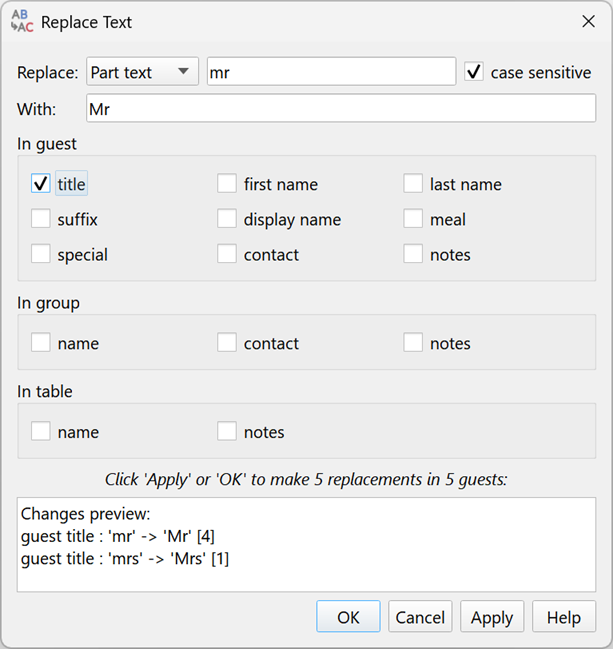Uncheck the guest title checkbox

pos(41,183)
